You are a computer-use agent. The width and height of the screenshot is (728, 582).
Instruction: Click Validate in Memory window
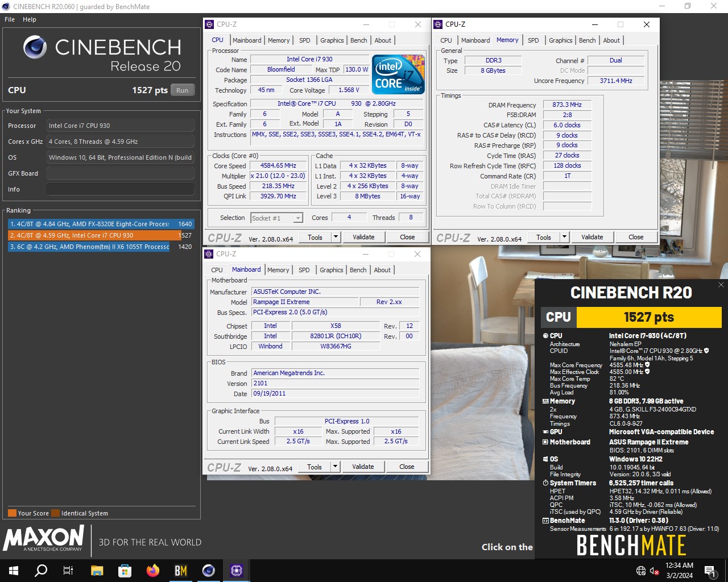pyautogui.click(x=592, y=237)
